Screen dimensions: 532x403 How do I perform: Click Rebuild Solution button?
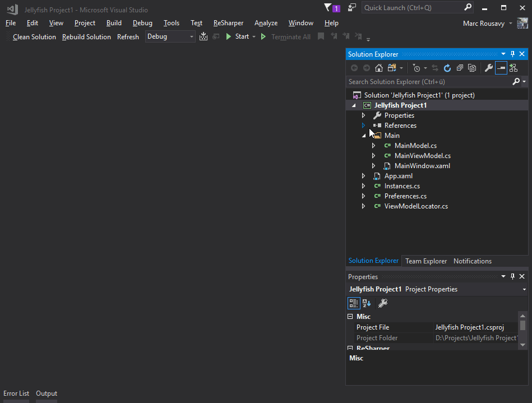click(x=86, y=36)
